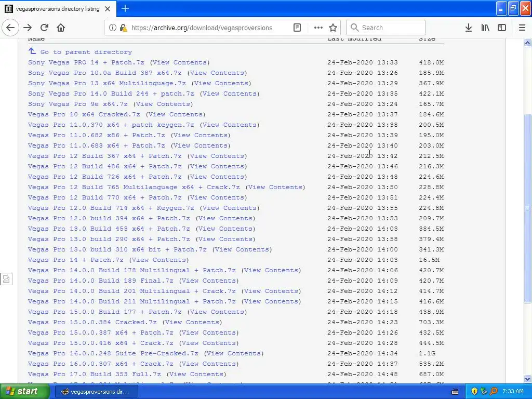The image size is (532, 399).
Task: Click the scrollbar down arrow
Action: (527, 379)
